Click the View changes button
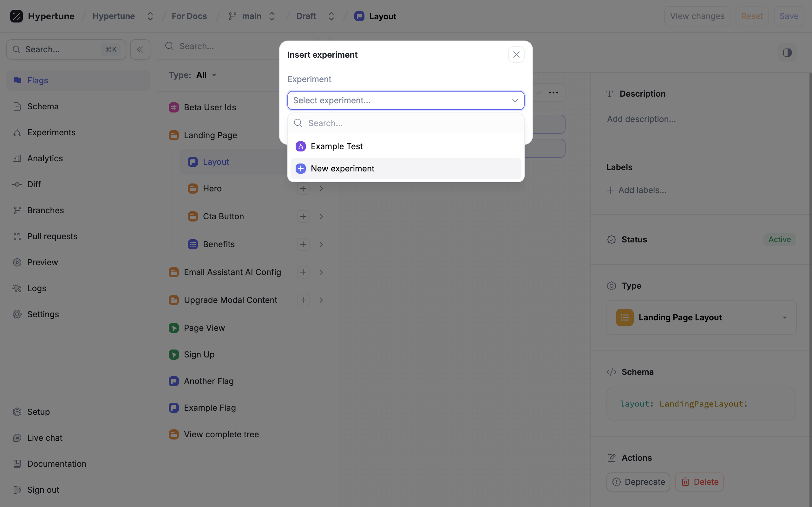The image size is (812, 507). 697,16
